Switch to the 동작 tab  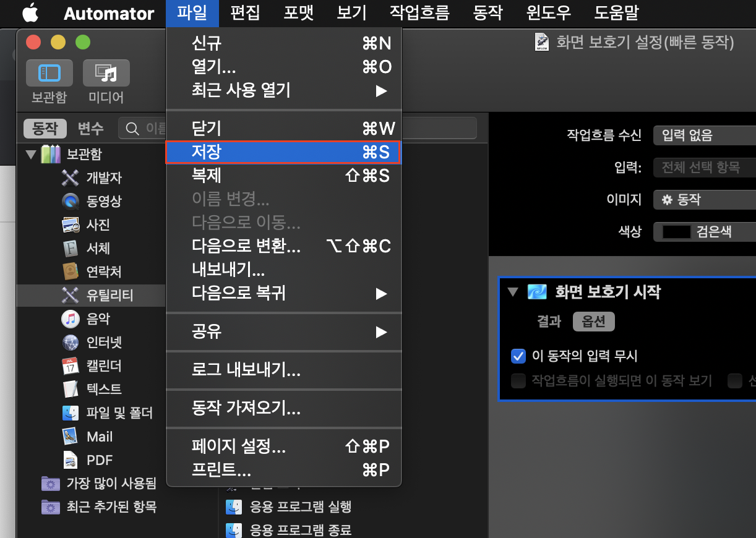45,129
